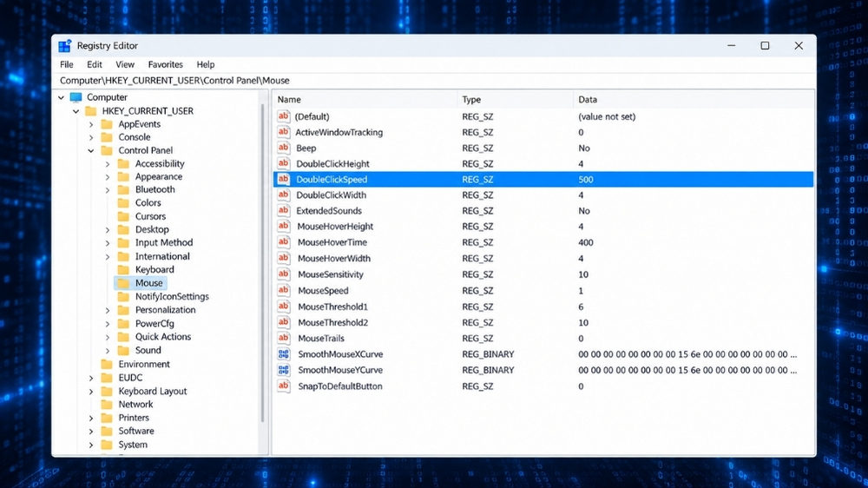Click the Colors folder icon
Screen dimensions: 868x488
123,202
